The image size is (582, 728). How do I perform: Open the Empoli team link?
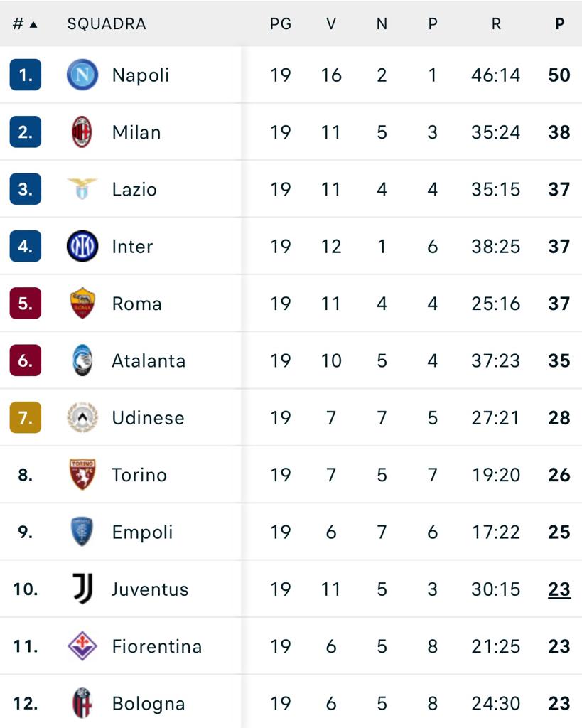(143, 532)
